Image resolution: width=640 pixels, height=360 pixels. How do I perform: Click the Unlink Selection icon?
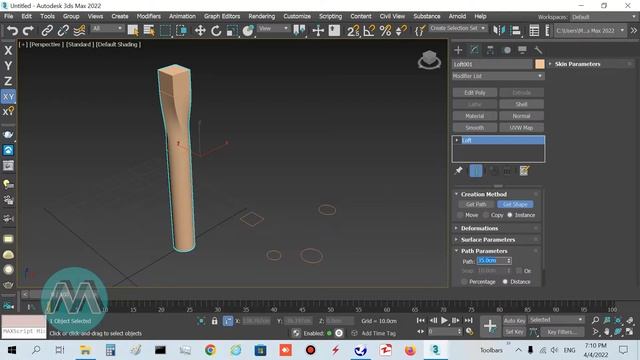pos(63,31)
